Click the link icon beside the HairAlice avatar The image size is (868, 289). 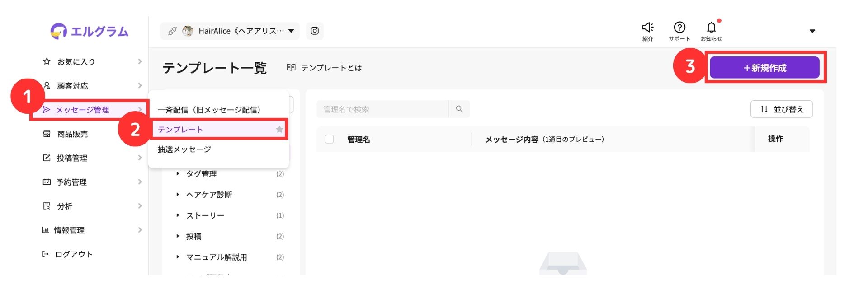(172, 31)
